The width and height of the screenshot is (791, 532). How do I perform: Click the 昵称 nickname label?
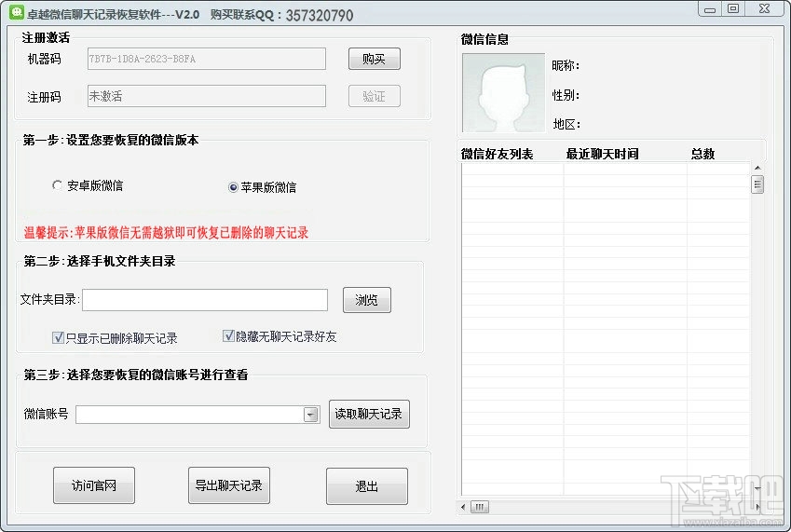(566, 65)
